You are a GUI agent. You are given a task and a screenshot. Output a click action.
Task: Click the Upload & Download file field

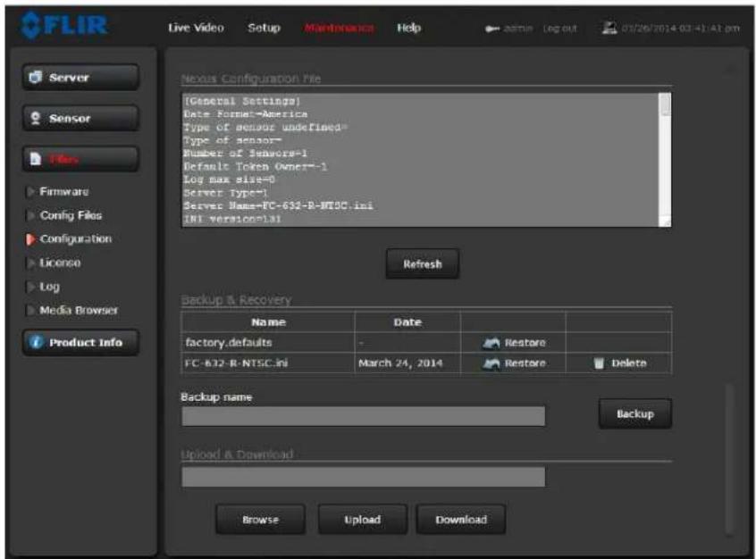(x=363, y=477)
